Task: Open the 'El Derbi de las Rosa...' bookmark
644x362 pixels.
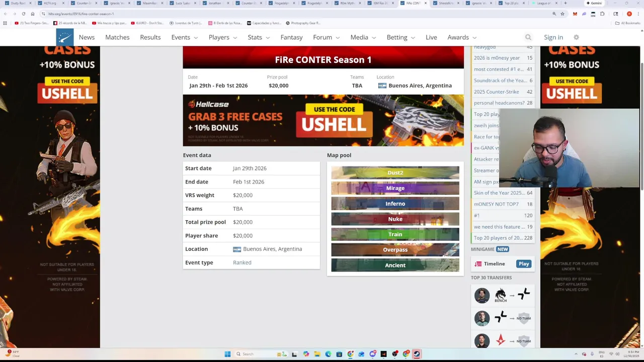Action: click(224, 23)
